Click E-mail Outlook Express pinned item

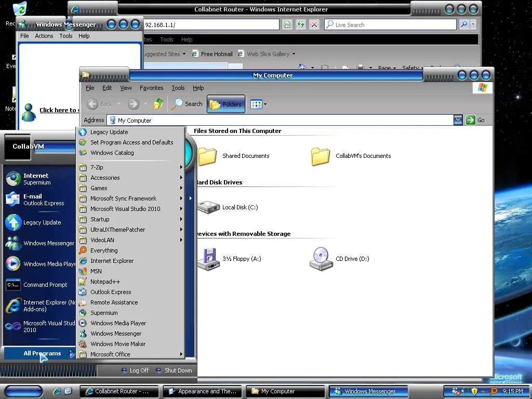[39, 199]
